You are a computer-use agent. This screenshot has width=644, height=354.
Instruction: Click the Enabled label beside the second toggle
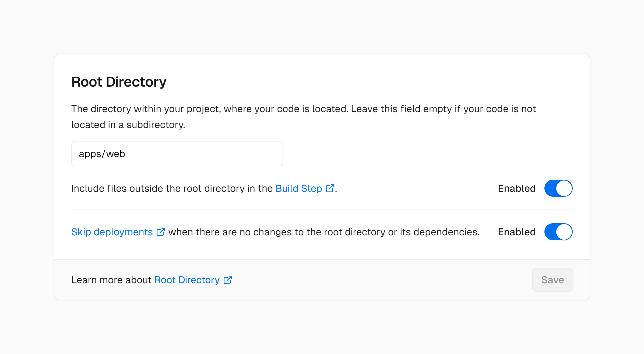516,232
